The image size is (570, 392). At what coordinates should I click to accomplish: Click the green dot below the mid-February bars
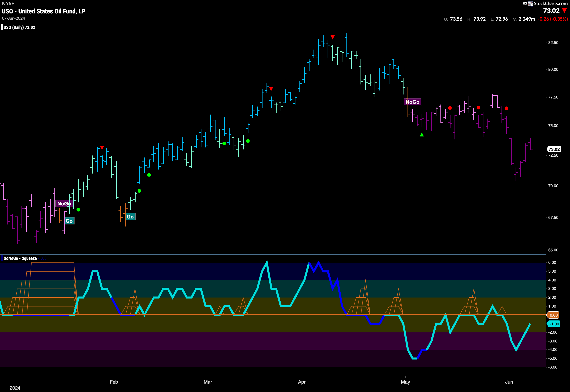click(x=149, y=175)
